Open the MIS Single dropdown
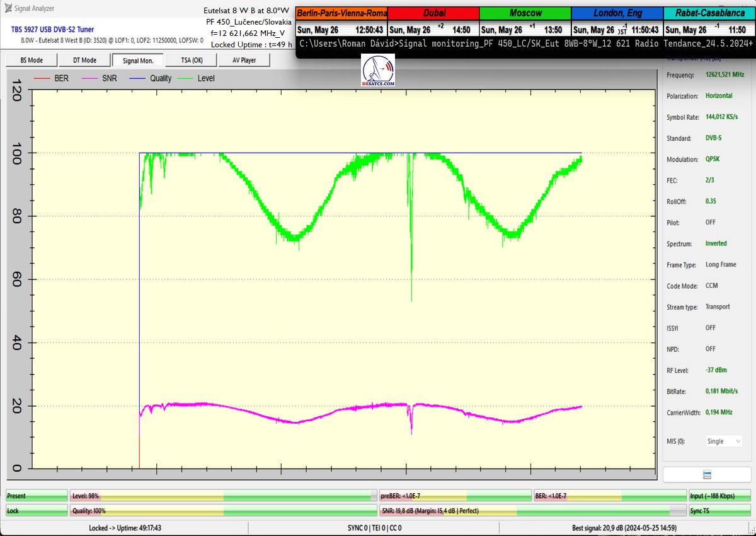This screenshot has height=536, width=756. pos(724,441)
